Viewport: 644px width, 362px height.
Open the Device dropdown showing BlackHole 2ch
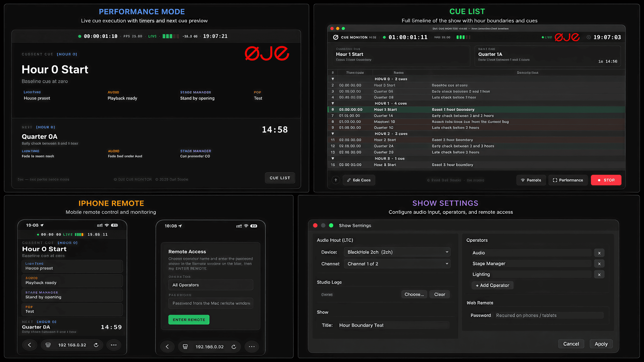pyautogui.click(x=397, y=252)
